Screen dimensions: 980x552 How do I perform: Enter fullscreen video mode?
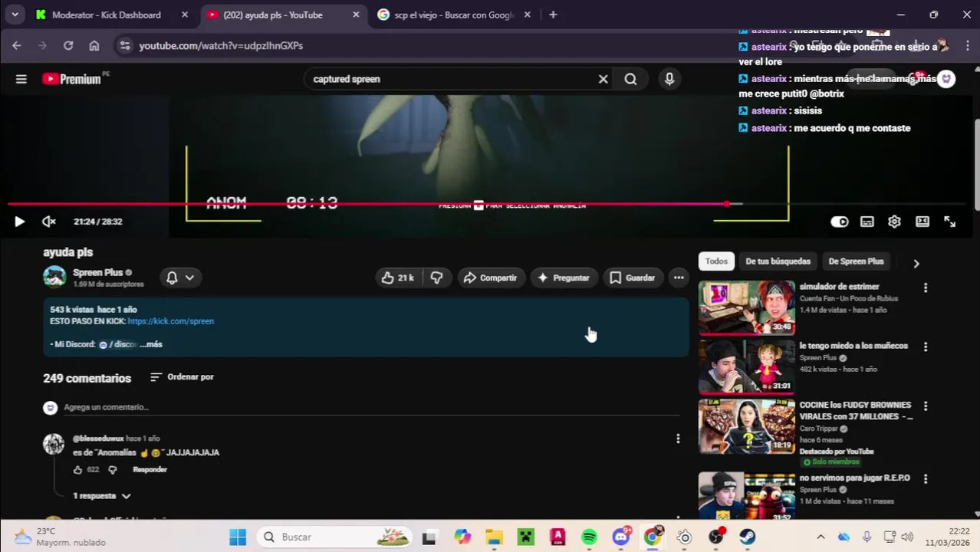point(949,222)
